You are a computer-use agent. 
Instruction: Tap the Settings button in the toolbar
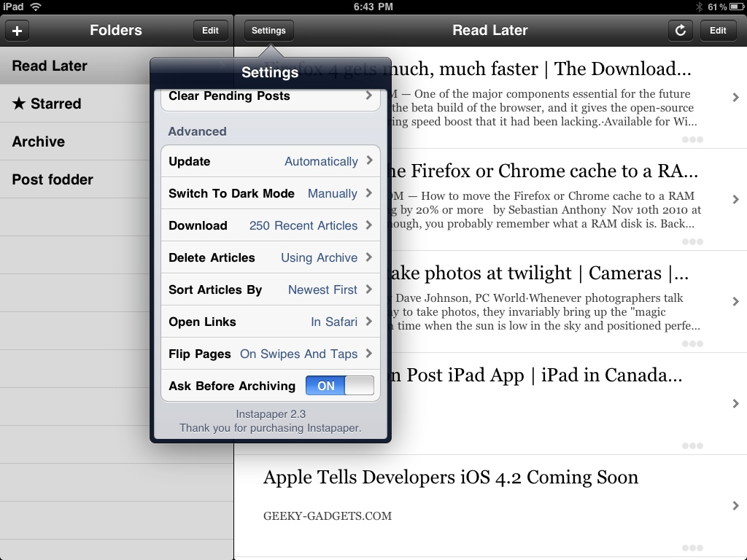click(268, 31)
